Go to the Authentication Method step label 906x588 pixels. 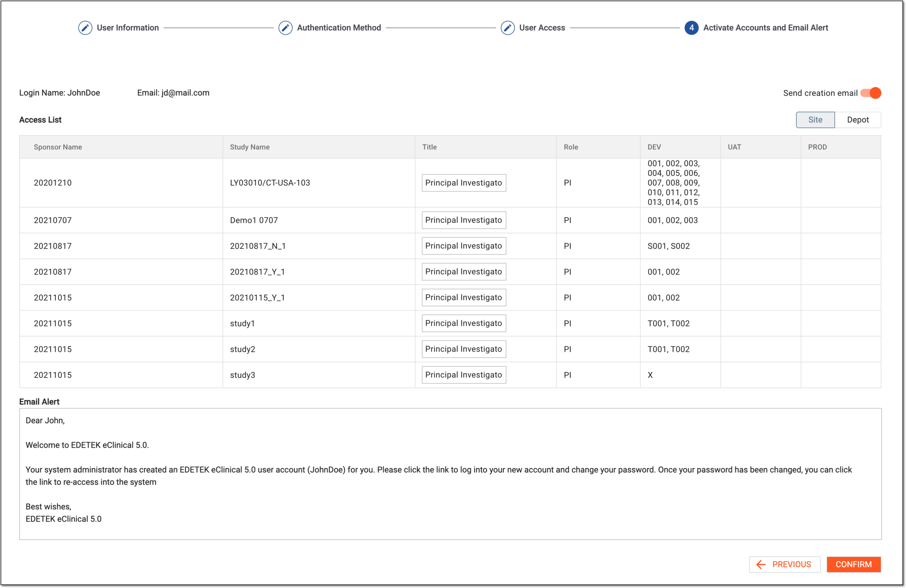pyautogui.click(x=339, y=28)
